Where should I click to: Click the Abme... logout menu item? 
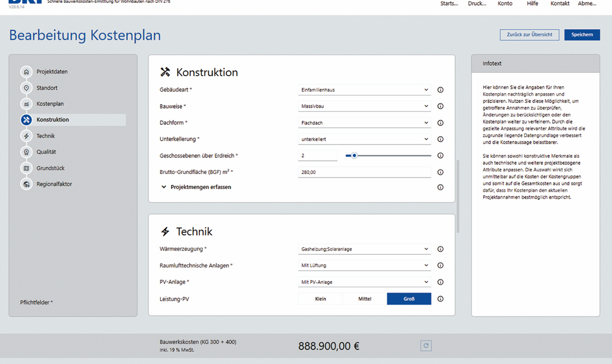587,3
